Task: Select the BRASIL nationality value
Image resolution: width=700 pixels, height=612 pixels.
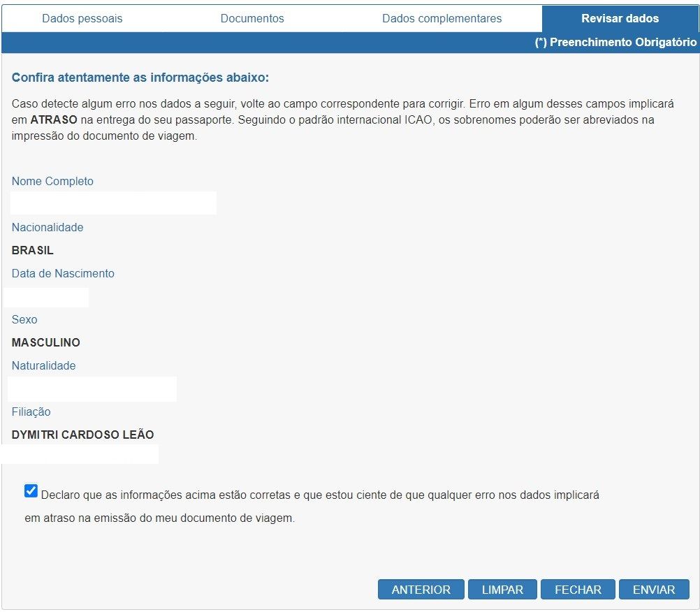Action: 33,251
